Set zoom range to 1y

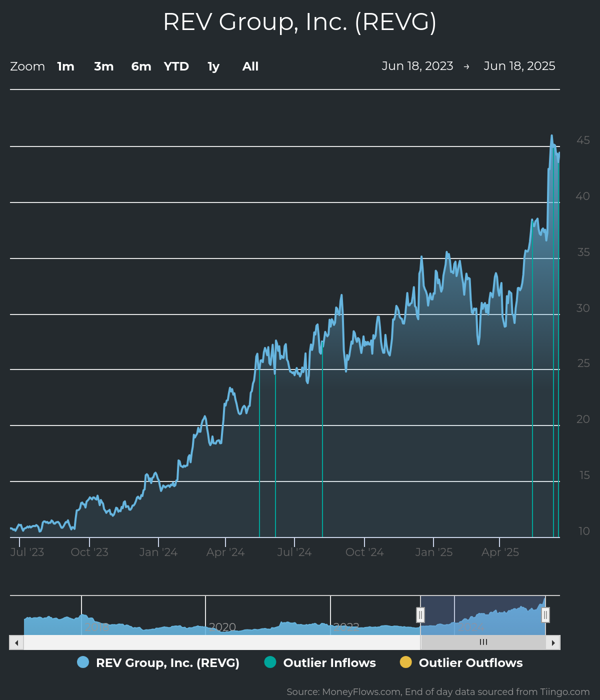(x=213, y=66)
